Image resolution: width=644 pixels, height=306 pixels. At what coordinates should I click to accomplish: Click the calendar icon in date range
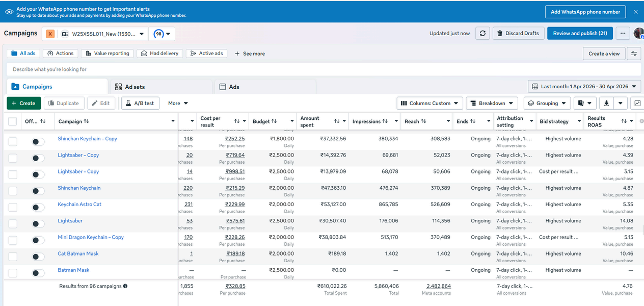(534, 87)
